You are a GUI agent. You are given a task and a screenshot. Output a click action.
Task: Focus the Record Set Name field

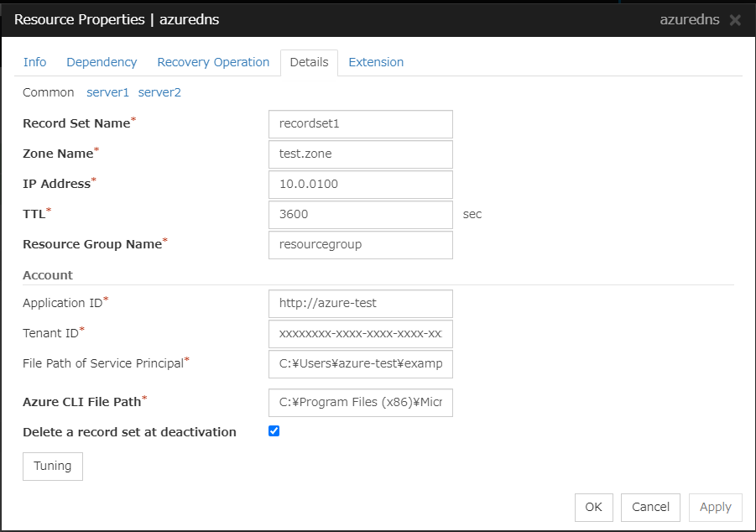click(360, 123)
